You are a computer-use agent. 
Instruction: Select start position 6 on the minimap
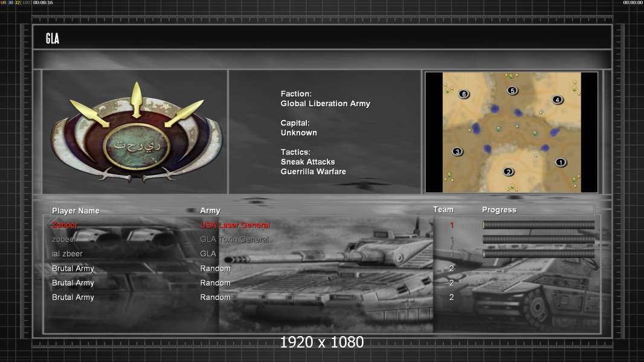tap(464, 94)
